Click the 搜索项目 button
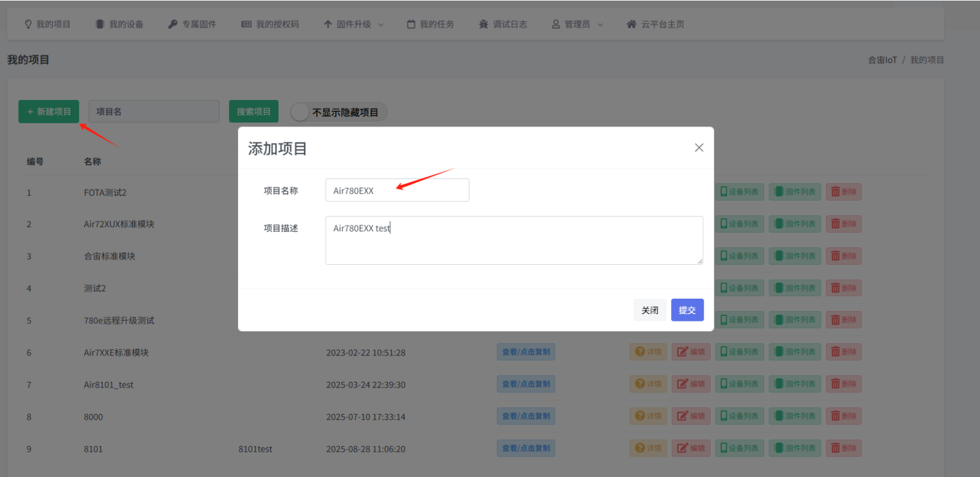The height and width of the screenshot is (477, 980). pyautogui.click(x=253, y=112)
